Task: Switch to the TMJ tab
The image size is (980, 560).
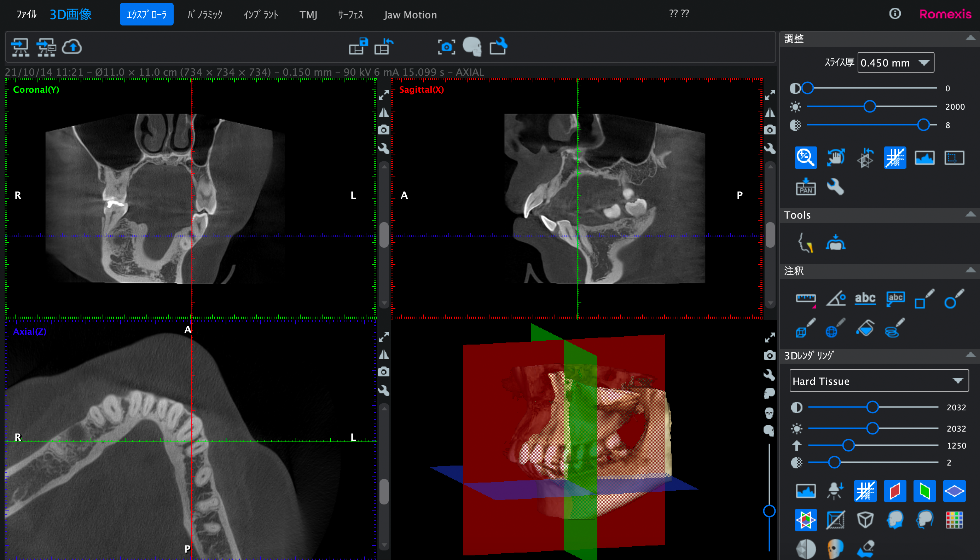Action: coord(308,15)
